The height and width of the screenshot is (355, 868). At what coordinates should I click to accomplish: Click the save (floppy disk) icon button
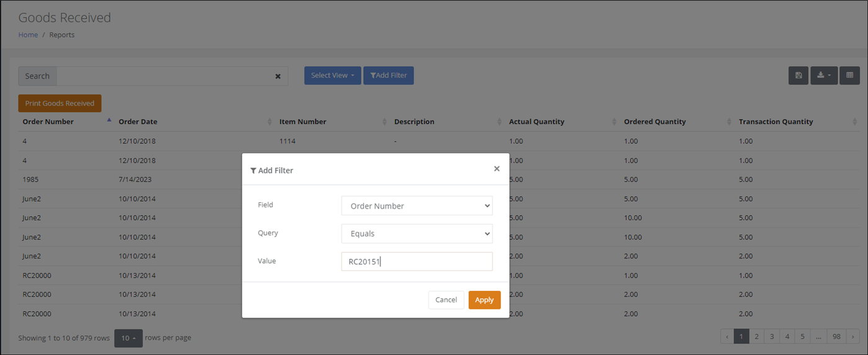pos(799,76)
